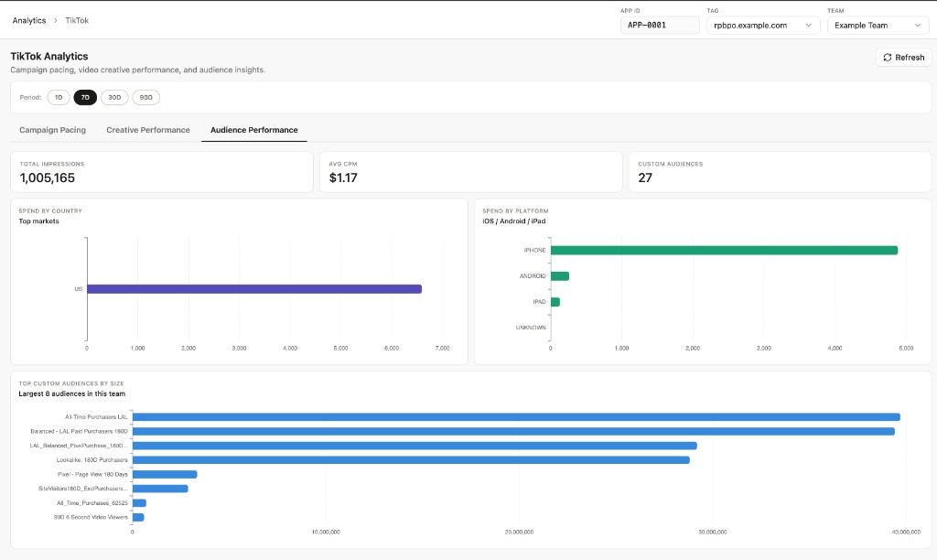The width and height of the screenshot is (937, 560).
Task: Click 90D 6 Second Video Viewers bar
Action: click(138, 518)
